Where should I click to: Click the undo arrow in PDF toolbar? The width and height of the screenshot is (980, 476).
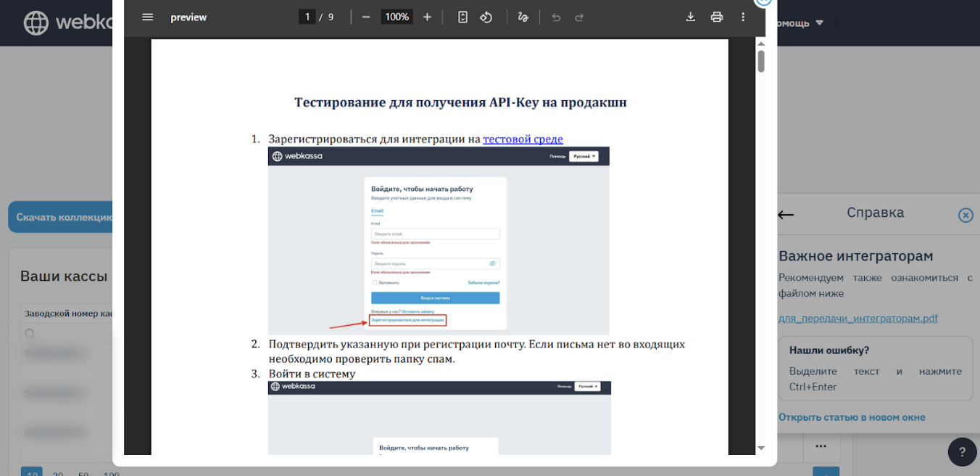pos(556,17)
